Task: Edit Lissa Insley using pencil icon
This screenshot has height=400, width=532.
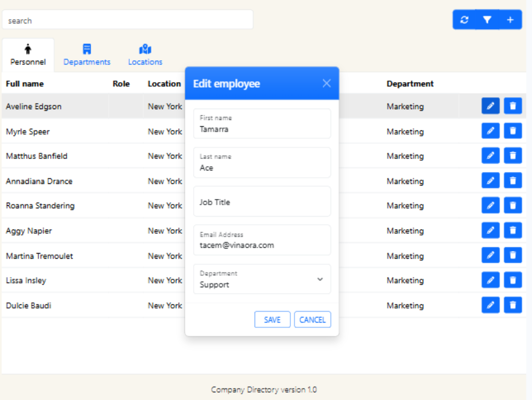Action: pos(490,280)
